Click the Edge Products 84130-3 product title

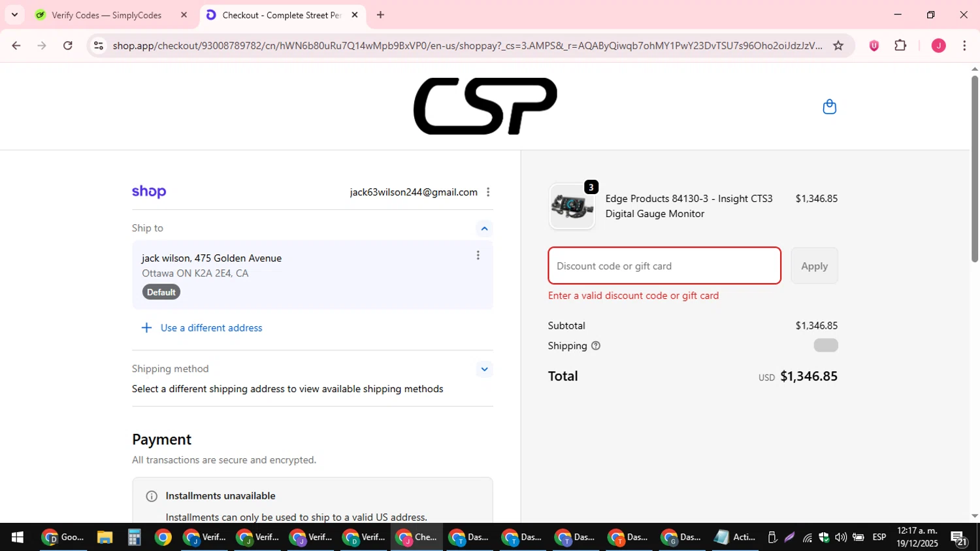coord(689,206)
